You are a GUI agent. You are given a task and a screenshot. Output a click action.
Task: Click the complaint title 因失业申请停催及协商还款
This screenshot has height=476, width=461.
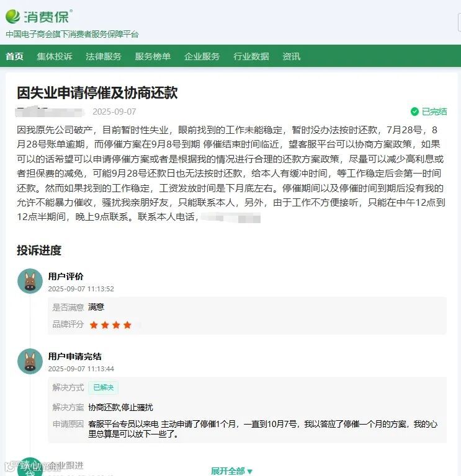pyautogui.click(x=97, y=93)
